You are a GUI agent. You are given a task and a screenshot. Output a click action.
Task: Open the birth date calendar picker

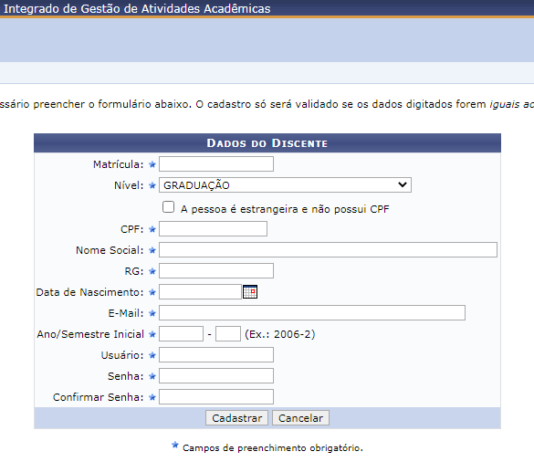click(x=250, y=292)
